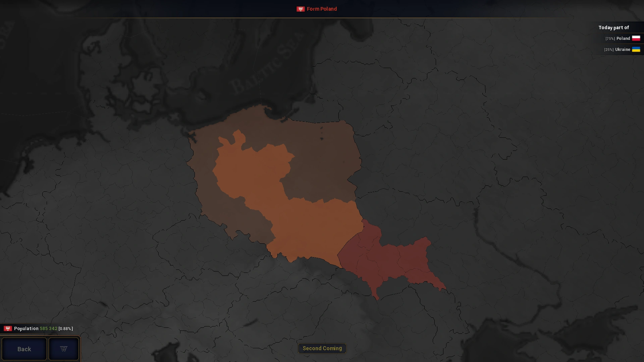The width and height of the screenshot is (644, 362).
Task: Open the Wikipedia W button
Action: tap(64, 349)
